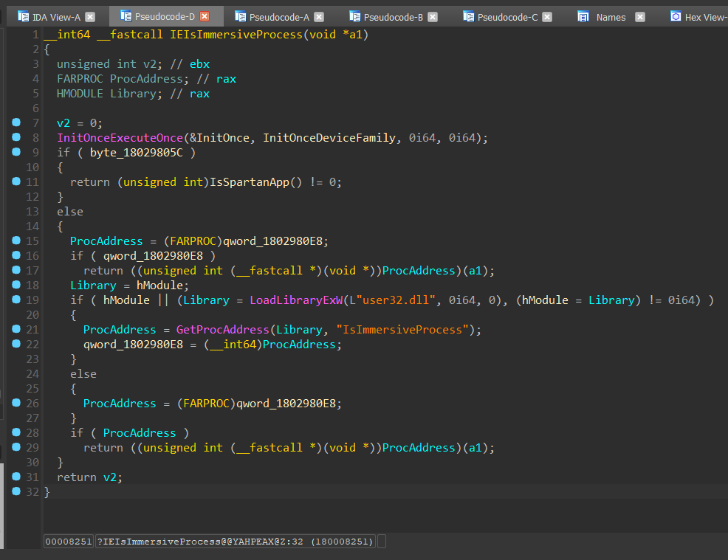Click the Hex View tab icon

click(x=675, y=16)
